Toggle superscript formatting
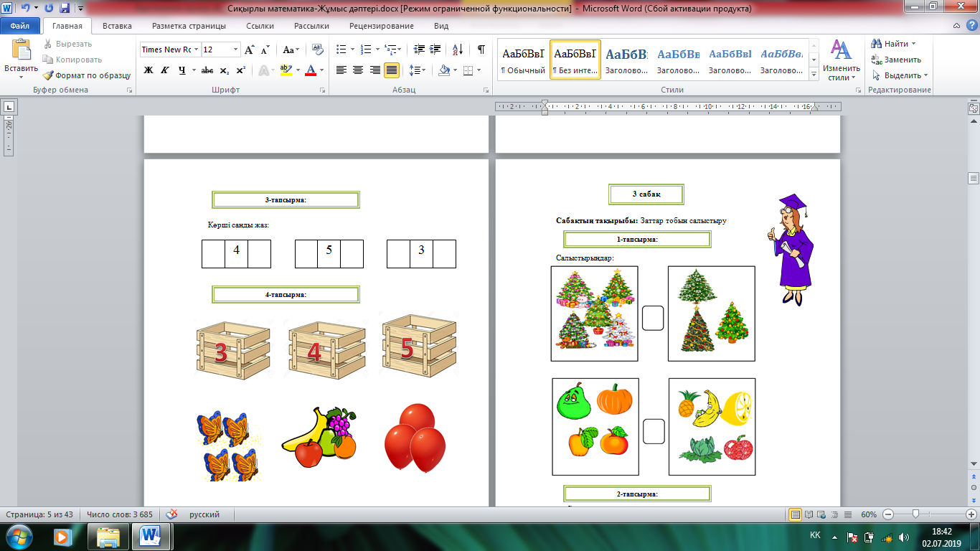 click(240, 70)
